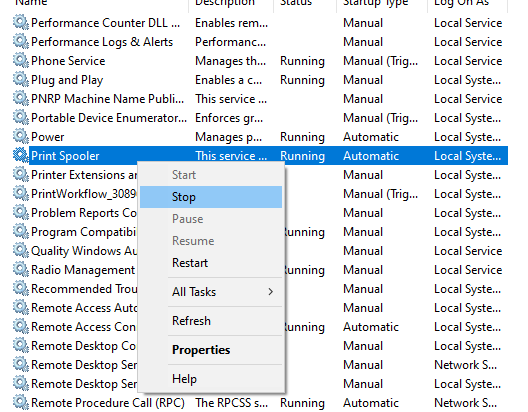
Task: Choose Restart from the context menu
Action: [211, 263]
